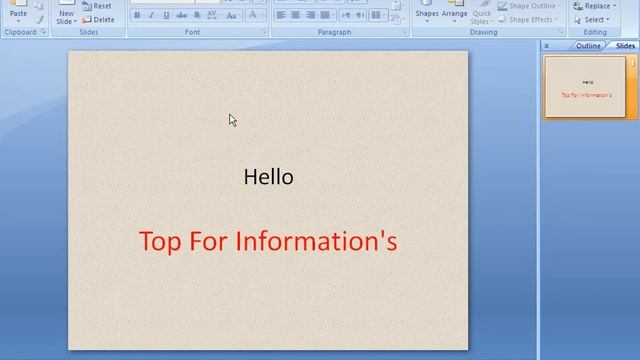Click the Paste button
This screenshot has height=360, width=640.
click(x=18, y=11)
